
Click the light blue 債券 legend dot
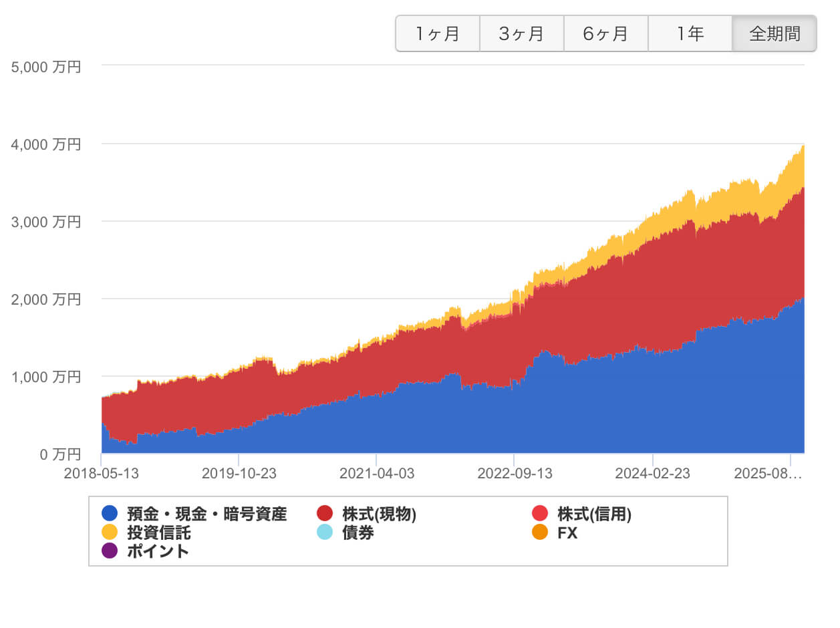pyautogui.click(x=325, y=532)
